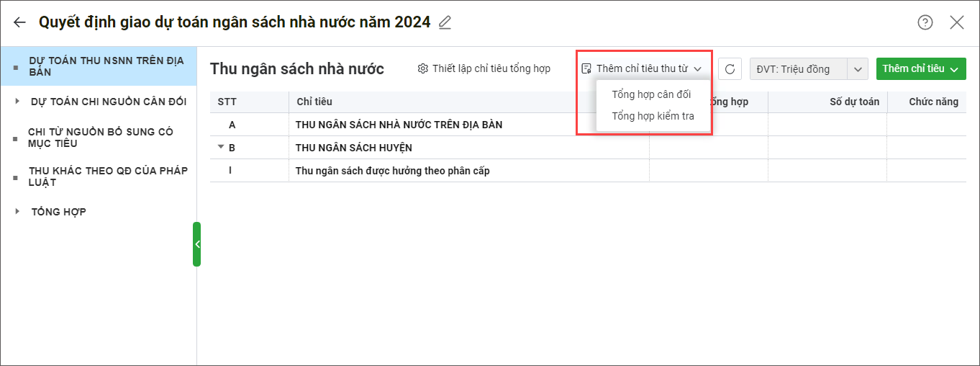Expand the Tổng hợp tree node
This screenshot has height=366, width=980.
click(x=18, y=212)
